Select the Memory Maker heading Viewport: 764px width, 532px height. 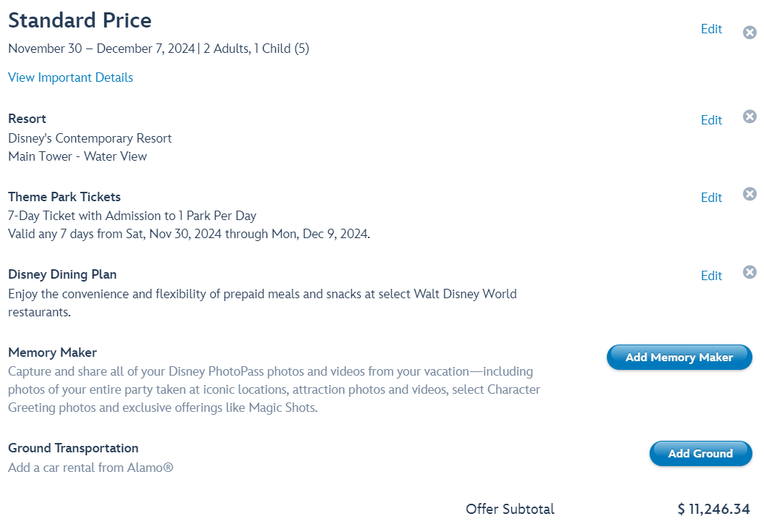click(52, 352)
